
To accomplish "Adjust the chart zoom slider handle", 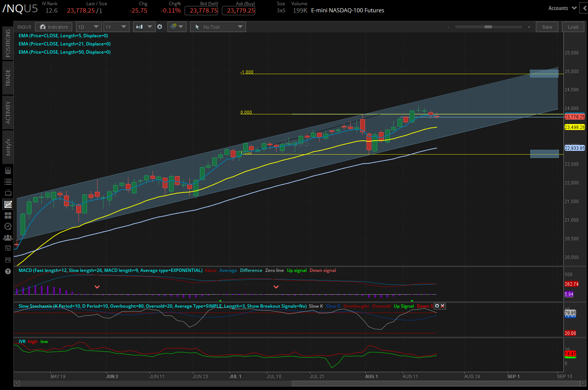I will [x=488, y=27].
